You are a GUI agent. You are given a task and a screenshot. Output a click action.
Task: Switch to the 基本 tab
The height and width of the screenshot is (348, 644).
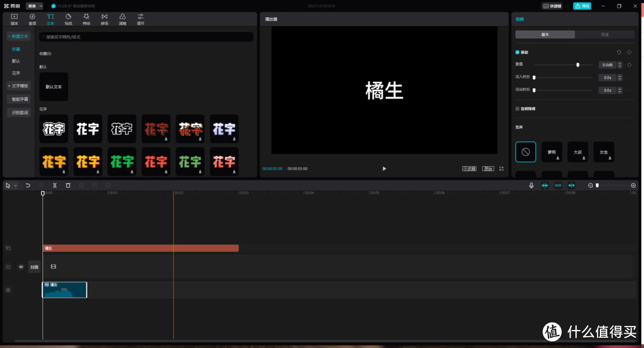point(545,35)
